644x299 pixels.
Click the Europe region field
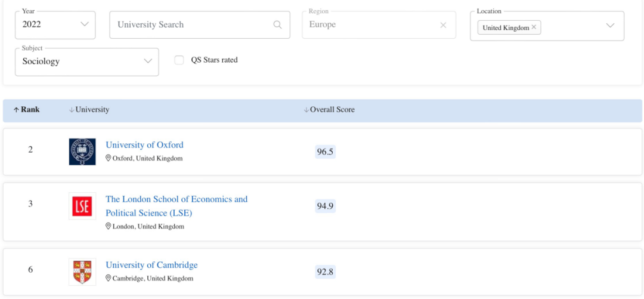(379, 24)
